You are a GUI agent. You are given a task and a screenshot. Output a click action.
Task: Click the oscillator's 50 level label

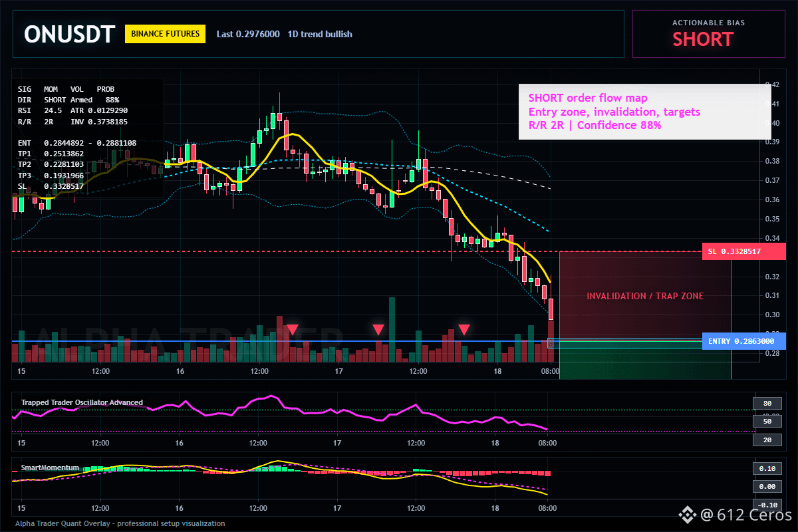(x=767, y=421)
